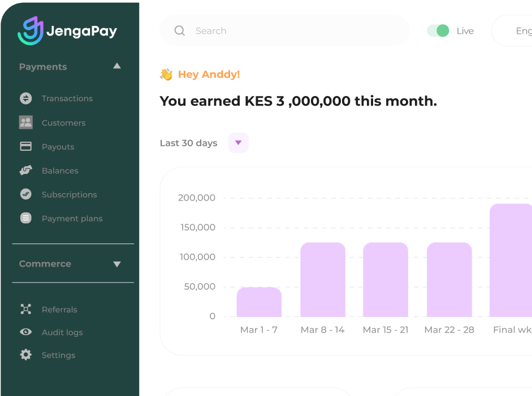The width and height of the screenshot is (532, 396).
Task: Toggle the Live mode switch
Action: coord(438,31)
